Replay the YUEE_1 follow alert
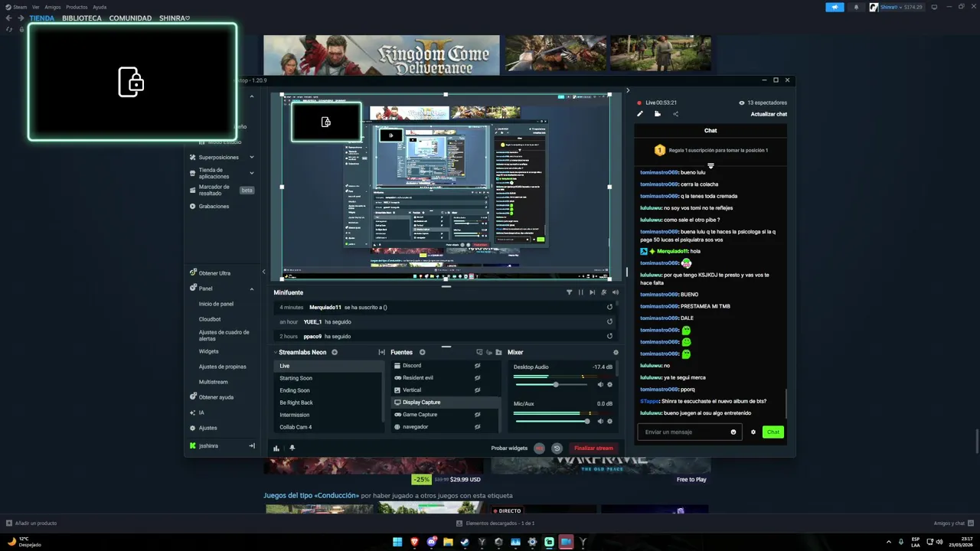Image resolution: width=980 pixels, height=551 pixels. (609, 321)
